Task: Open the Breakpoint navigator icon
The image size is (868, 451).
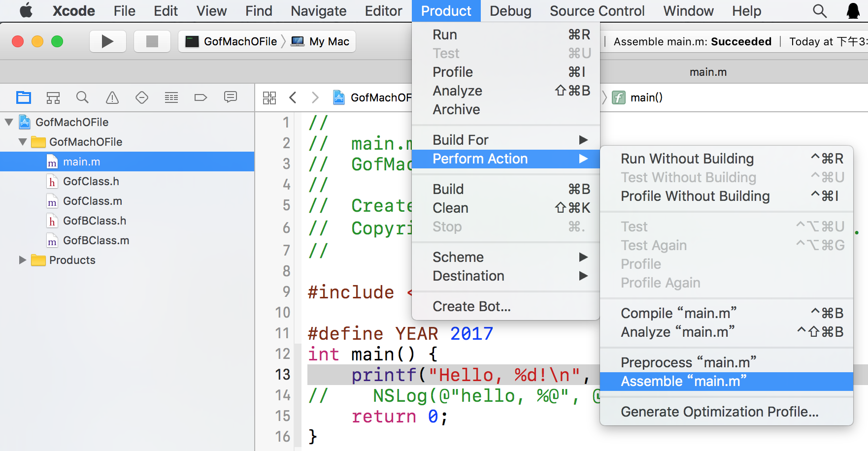Action: [x=200, y=97]
